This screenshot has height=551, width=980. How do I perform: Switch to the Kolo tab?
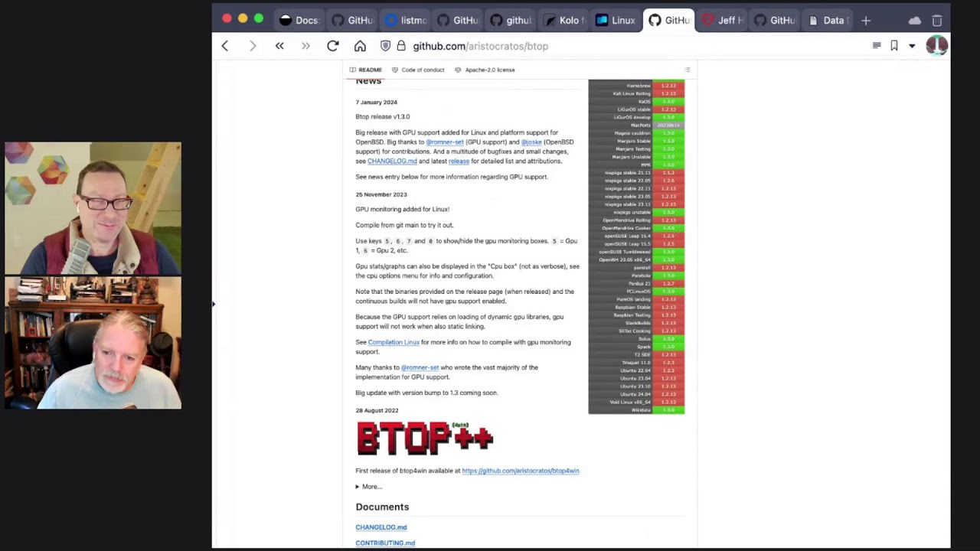coord(564,21)
